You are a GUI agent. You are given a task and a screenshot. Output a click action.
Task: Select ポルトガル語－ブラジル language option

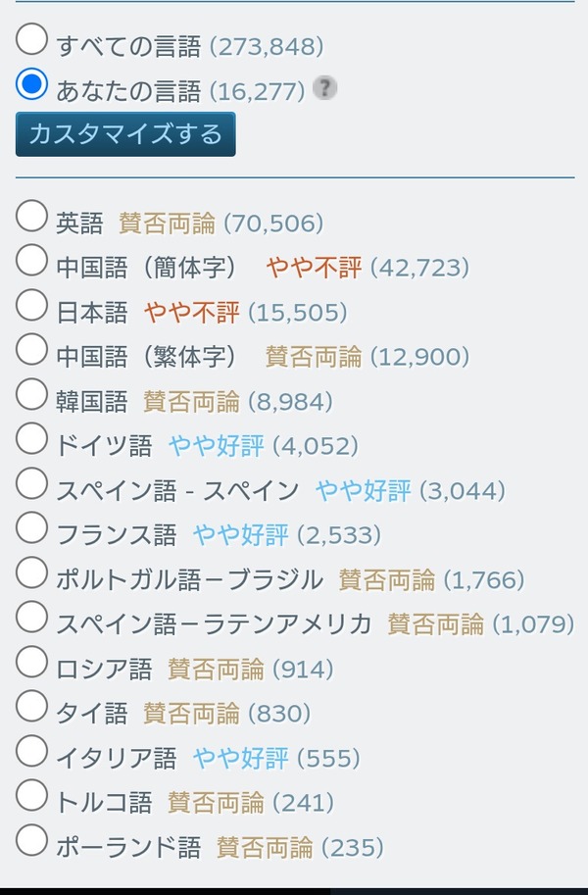point(31,573)
